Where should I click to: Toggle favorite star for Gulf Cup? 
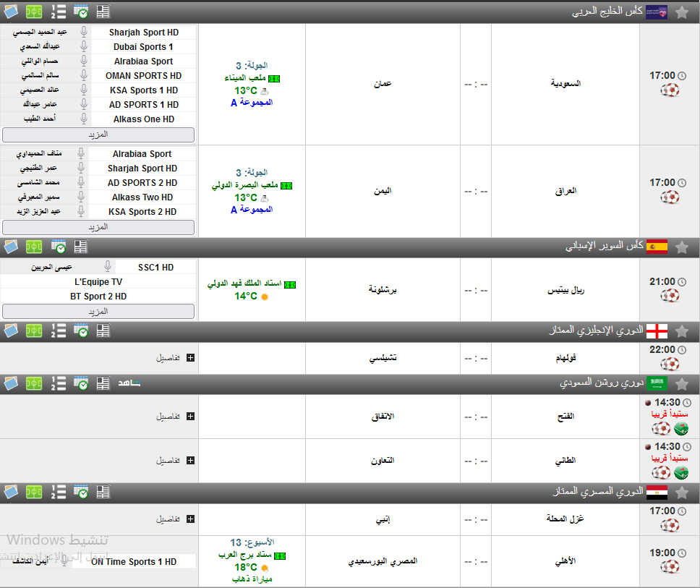click(x=681, y=12)
